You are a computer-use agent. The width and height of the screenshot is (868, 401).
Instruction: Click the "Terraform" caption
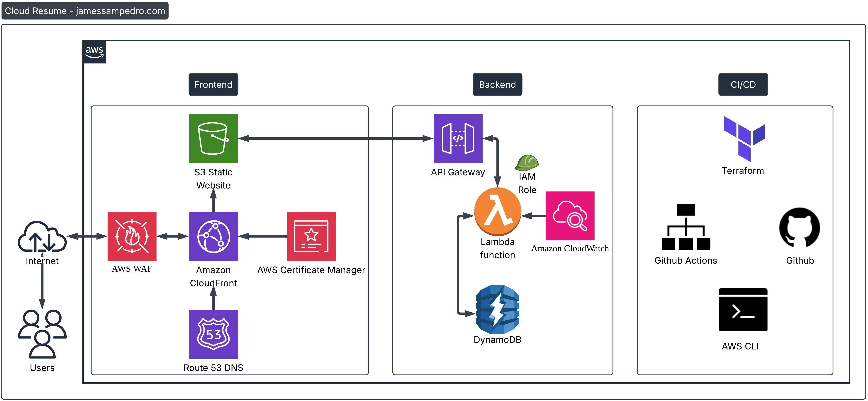[x=743, y=171]
